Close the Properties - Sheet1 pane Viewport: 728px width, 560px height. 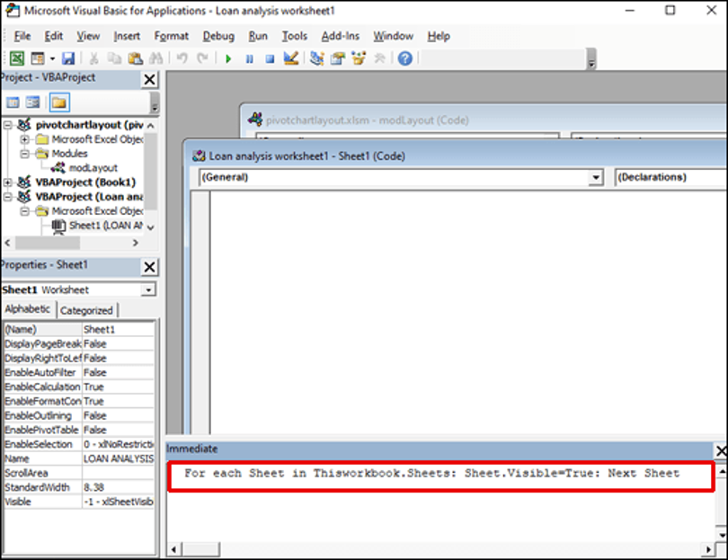tap(149, 267)
